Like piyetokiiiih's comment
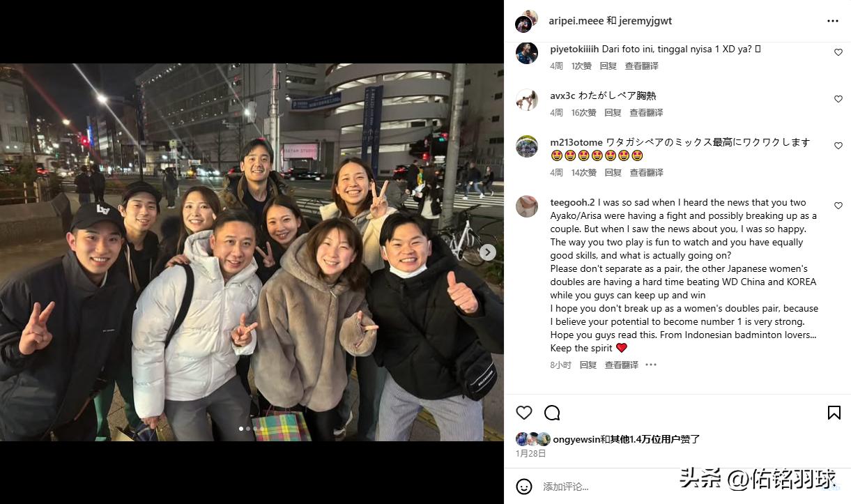The height and width of the screenshot is (504, 851). click(x=838, y=52)
